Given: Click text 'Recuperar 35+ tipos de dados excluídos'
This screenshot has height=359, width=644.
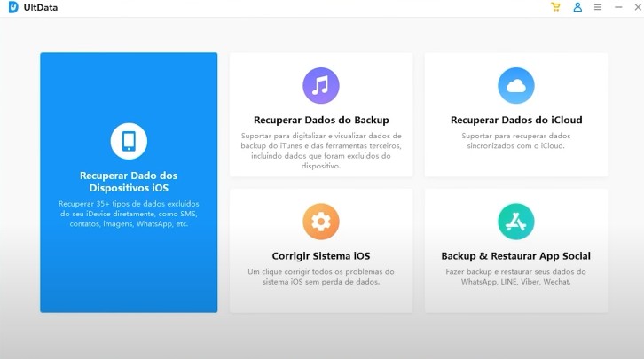Looking at the screenshot, I should pyautogui.click(x=129, y=204).
